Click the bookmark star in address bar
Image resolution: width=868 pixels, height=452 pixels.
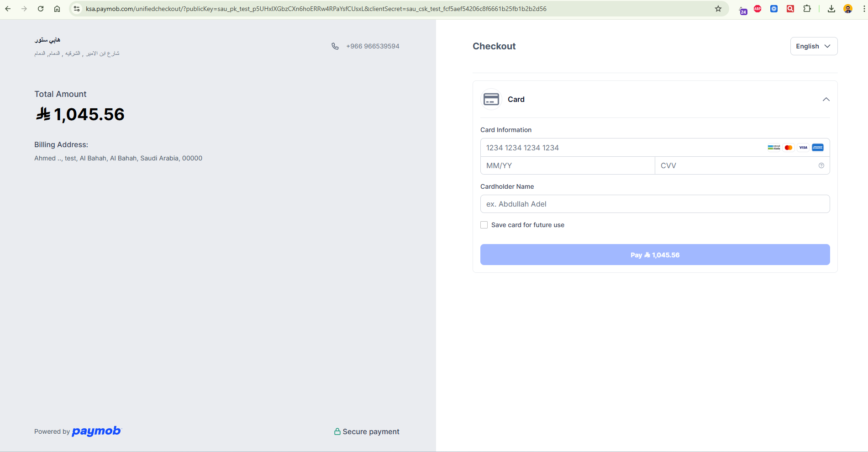click(718, 9)
